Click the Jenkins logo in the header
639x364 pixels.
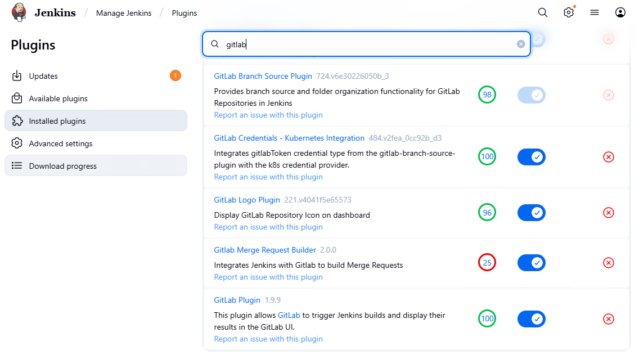coord(19,12)
